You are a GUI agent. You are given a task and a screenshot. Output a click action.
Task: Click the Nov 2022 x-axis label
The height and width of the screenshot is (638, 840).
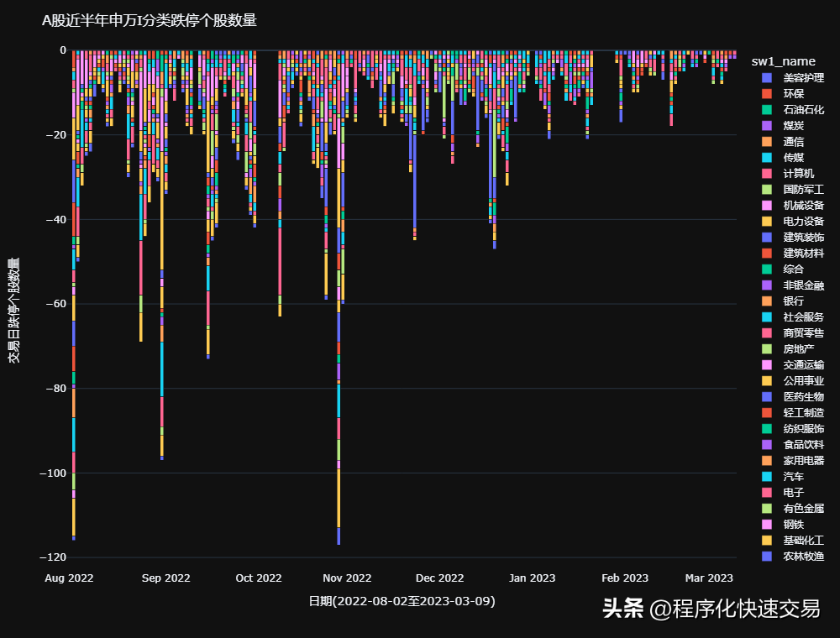click(x=347, y=578)
